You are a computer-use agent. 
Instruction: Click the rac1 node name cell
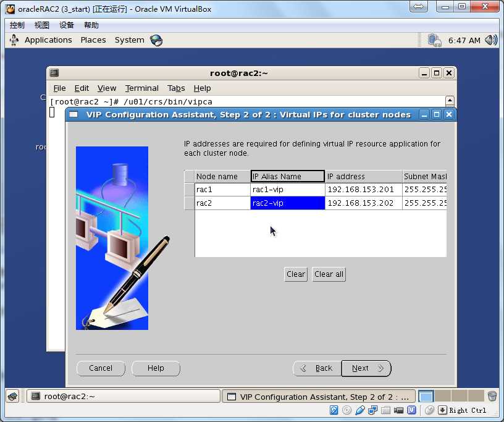tap(222, 190)
